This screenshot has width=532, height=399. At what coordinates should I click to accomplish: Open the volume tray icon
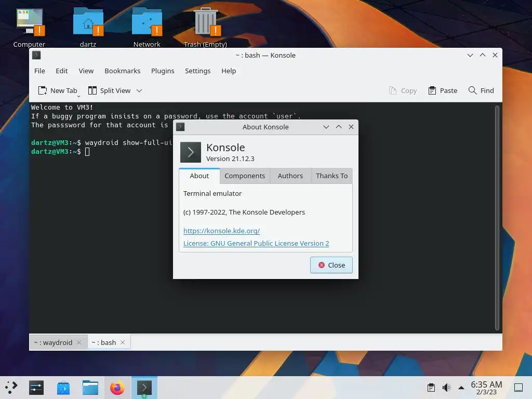pyautogui.click(x=446, y=388)
